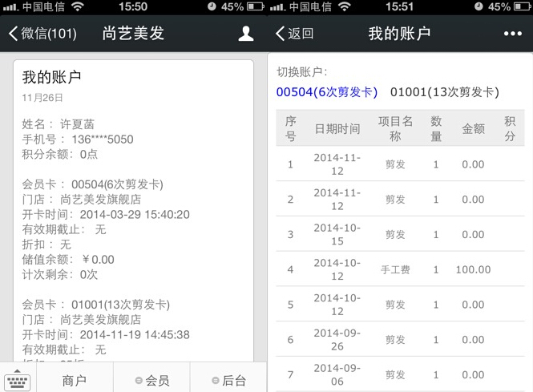Switch to account 01001(13次剪发卡)
533x392 pixels.
click(445, 92)
